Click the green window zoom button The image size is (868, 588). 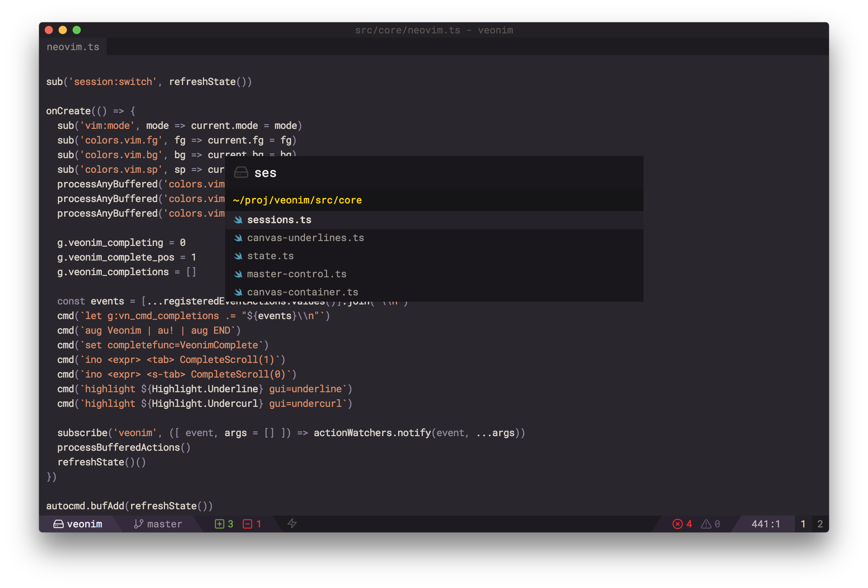(77, 30)
